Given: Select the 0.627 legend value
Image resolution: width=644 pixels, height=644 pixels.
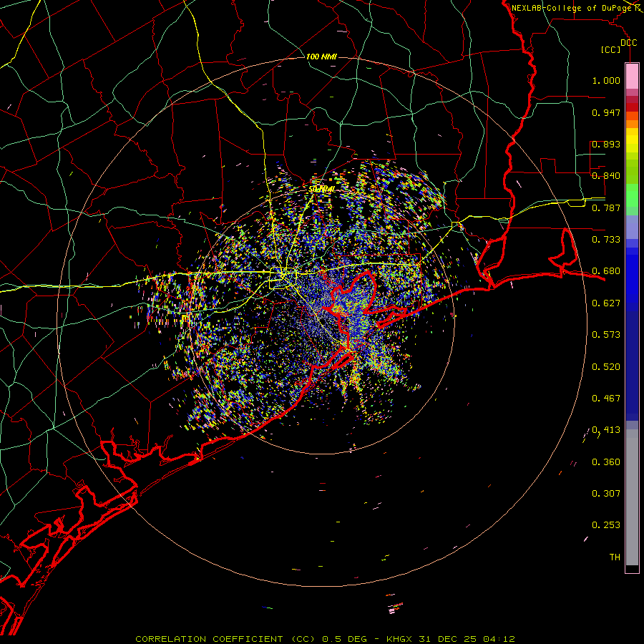Looking at the screenshot, I should click(x=606, y=303).
